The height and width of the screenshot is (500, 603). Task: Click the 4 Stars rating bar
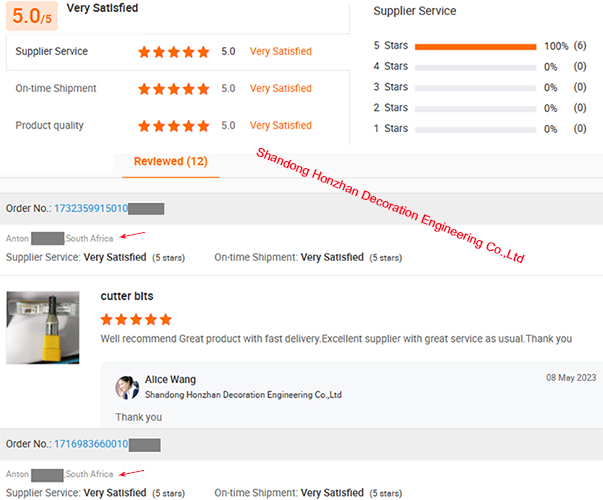(x=475, y=68)
